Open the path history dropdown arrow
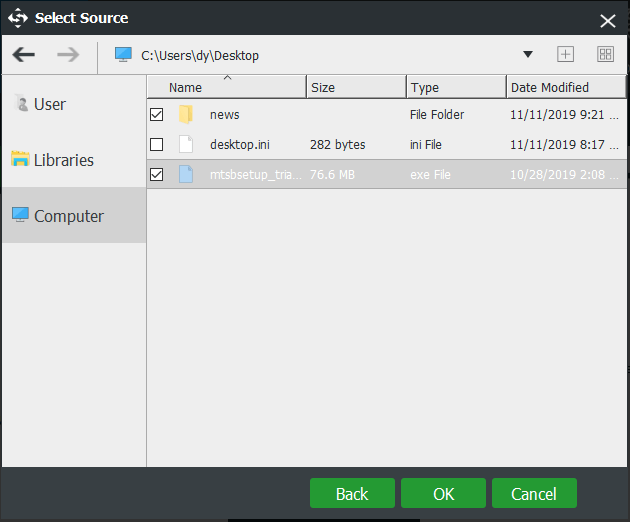This screenshot has height=522, width=630. pyautogui.click(x=528, y=54)
